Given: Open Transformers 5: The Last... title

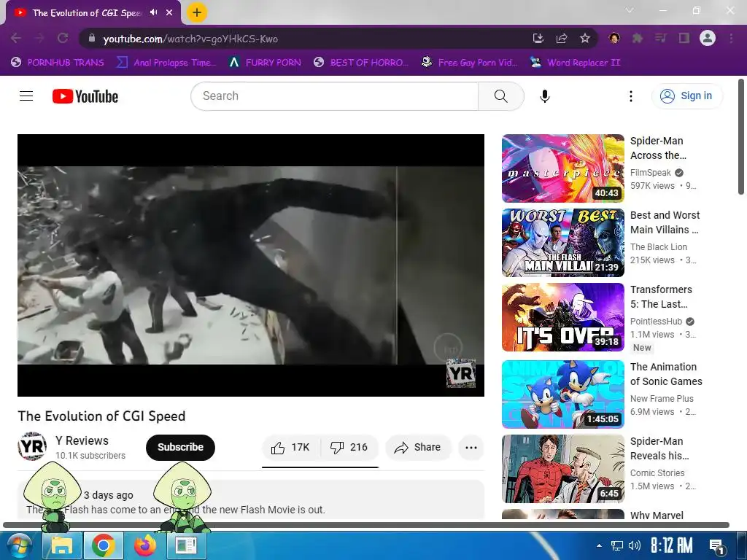Looking at the screenshot, I should pyautogui.click(x=661, y=297).
